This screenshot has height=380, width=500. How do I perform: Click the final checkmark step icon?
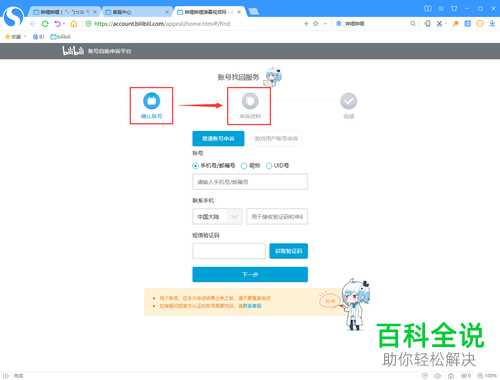click(x=349, y=101)
